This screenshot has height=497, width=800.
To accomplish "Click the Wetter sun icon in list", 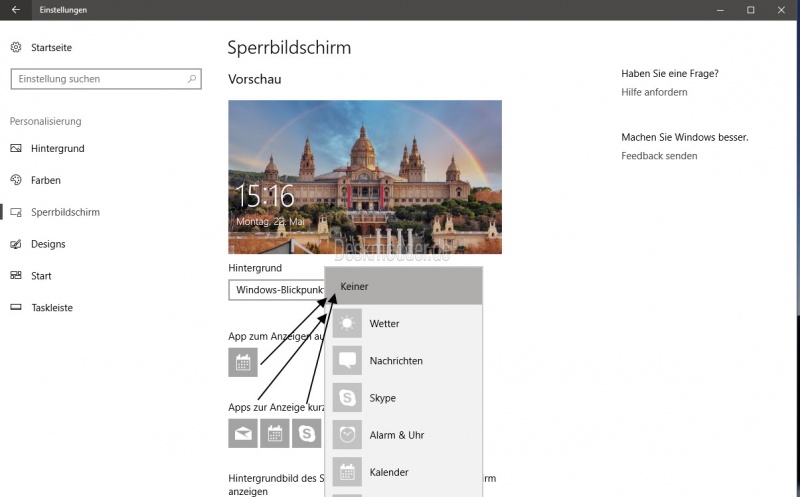I will [347, 323].
